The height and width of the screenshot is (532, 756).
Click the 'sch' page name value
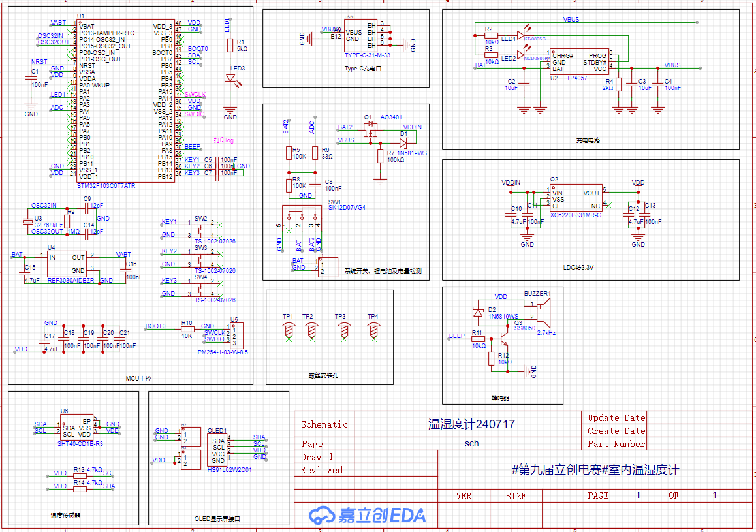tap(471, 444)
